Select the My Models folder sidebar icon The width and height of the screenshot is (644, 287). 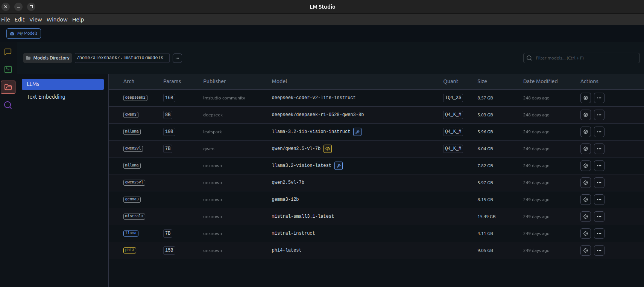[8, 87]
